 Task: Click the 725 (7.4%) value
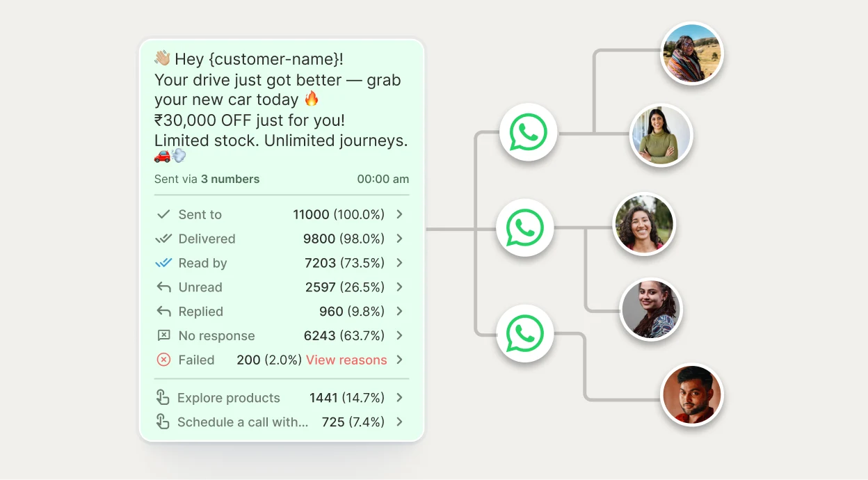[x=353, y=422]
